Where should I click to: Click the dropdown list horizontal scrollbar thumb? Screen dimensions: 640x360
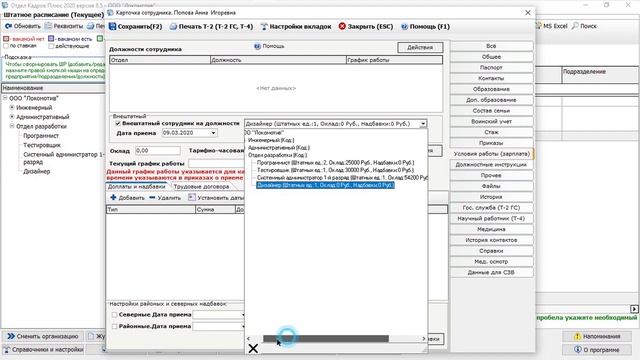pyautogui.click(x=326, y=338)
